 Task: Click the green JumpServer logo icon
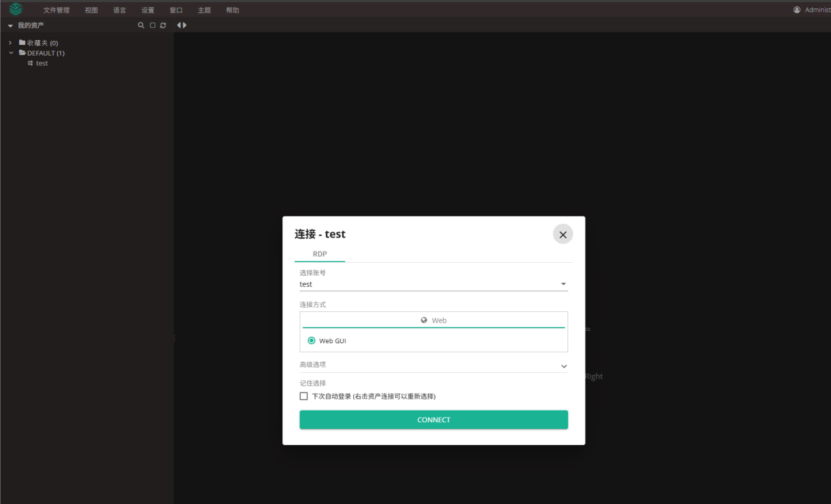[16, 9]
